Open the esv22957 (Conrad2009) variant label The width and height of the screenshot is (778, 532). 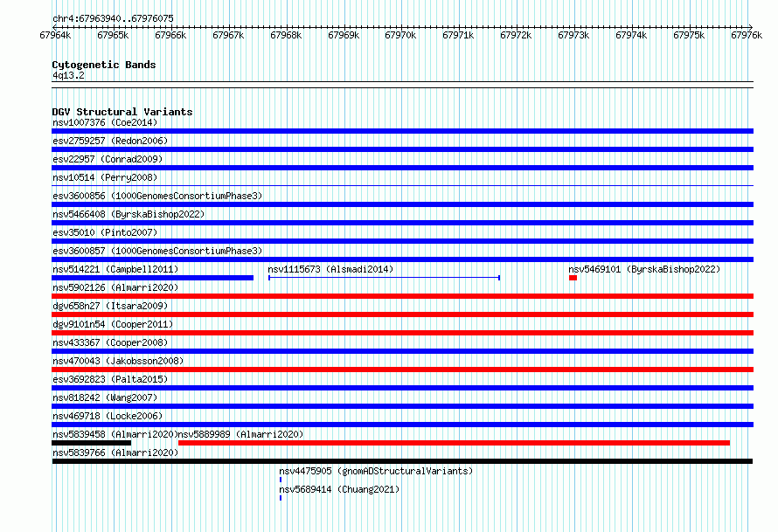108,159
